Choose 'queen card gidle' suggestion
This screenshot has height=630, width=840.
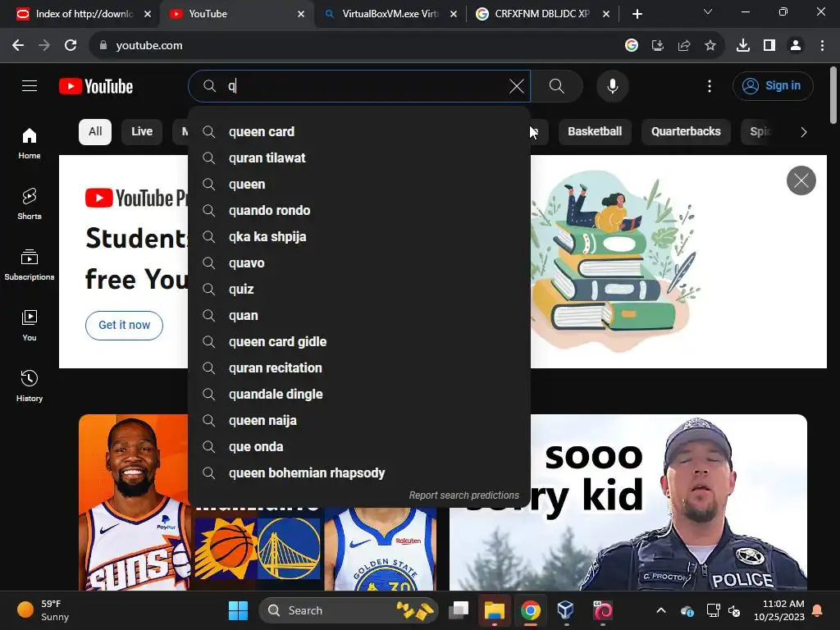359,342
